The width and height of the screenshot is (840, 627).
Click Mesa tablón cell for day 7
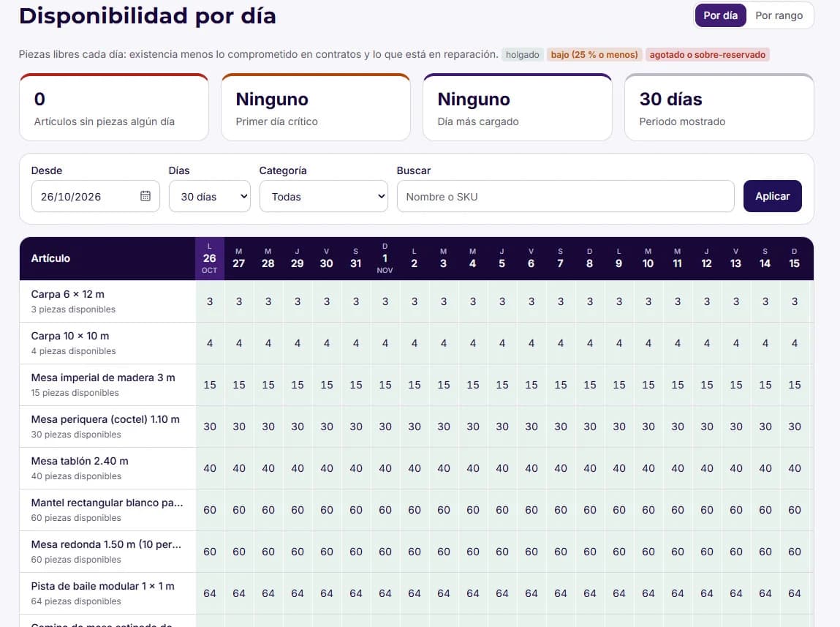[x=560, y=468]
